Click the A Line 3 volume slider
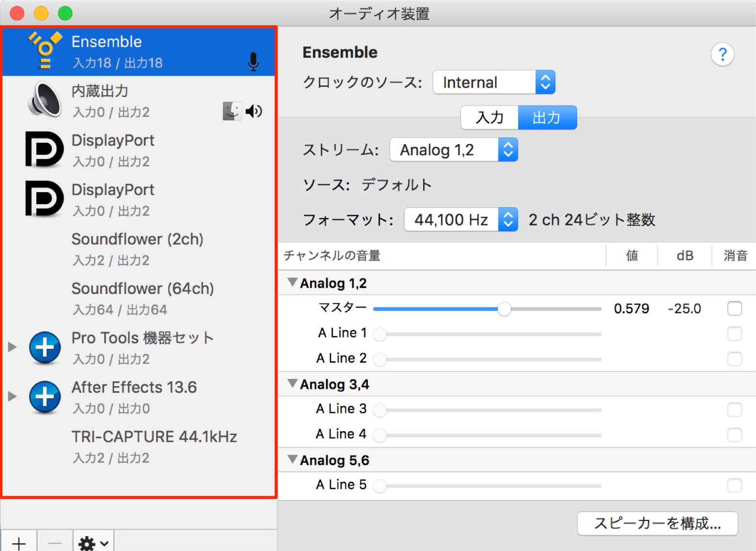 pos(487,410)
